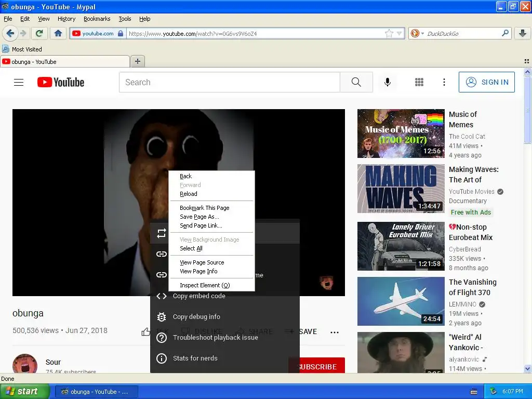Screen dimensions: 532x399
Task: Click the magnifier in the DuckDuckGo search box
Action: (x=505, y=33)
